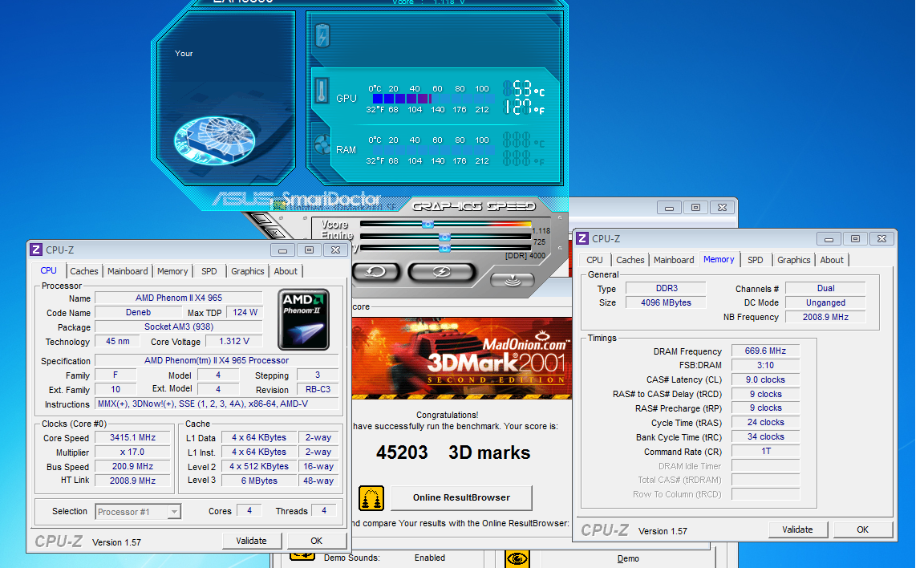
Task: Click the GPU temperature readout 53 °C
Action: click(523, 90)
